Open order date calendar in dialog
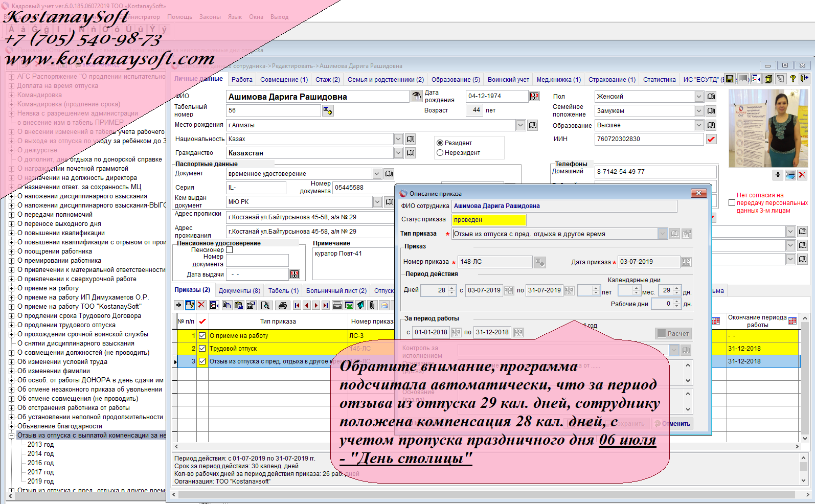Image resolution: width=815 pixels, height=504 pixels. [x=686, y=262]
